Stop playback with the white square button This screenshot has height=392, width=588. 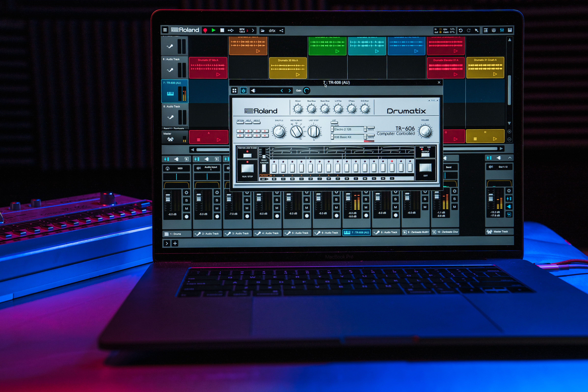(222, 30)
